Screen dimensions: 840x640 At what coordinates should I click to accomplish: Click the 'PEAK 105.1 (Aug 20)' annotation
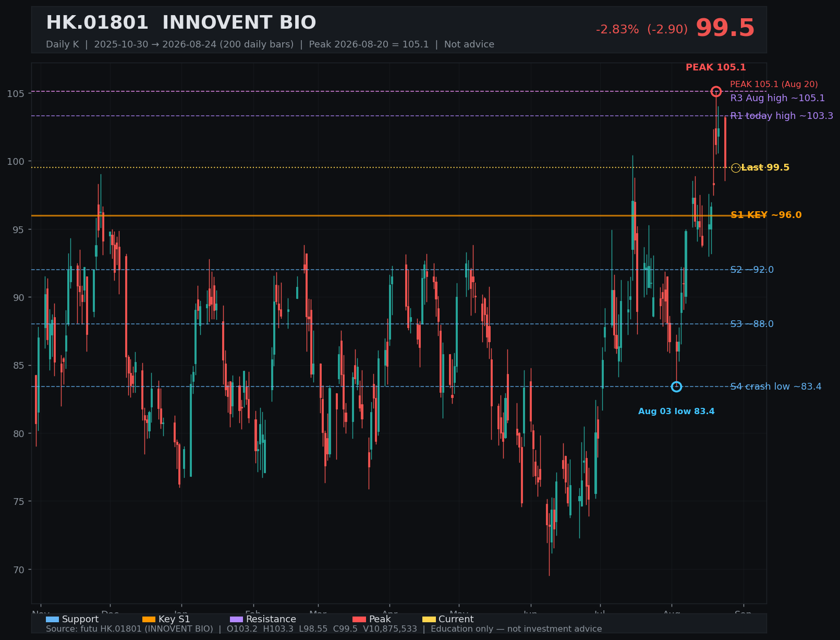coord(774,84)
